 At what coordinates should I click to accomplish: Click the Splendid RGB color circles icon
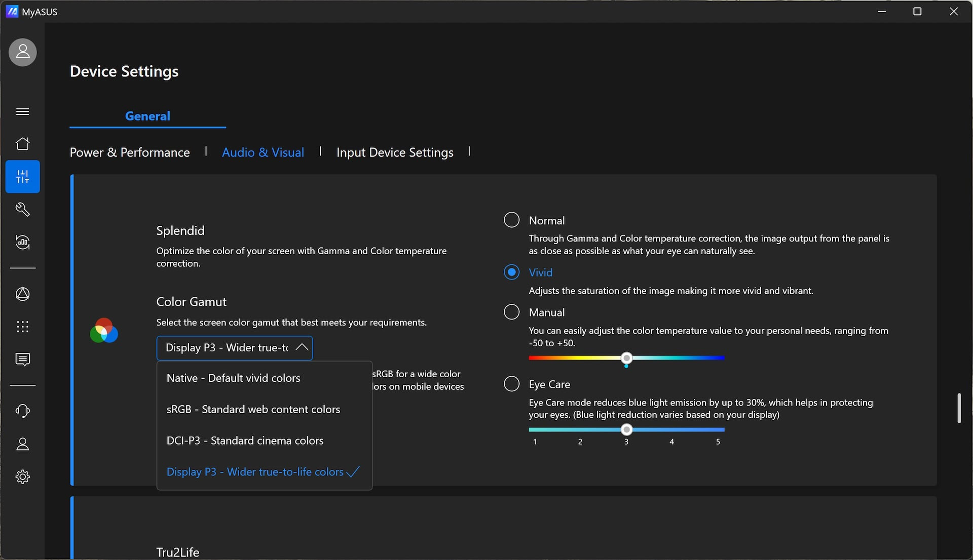[x=104, y=331]
